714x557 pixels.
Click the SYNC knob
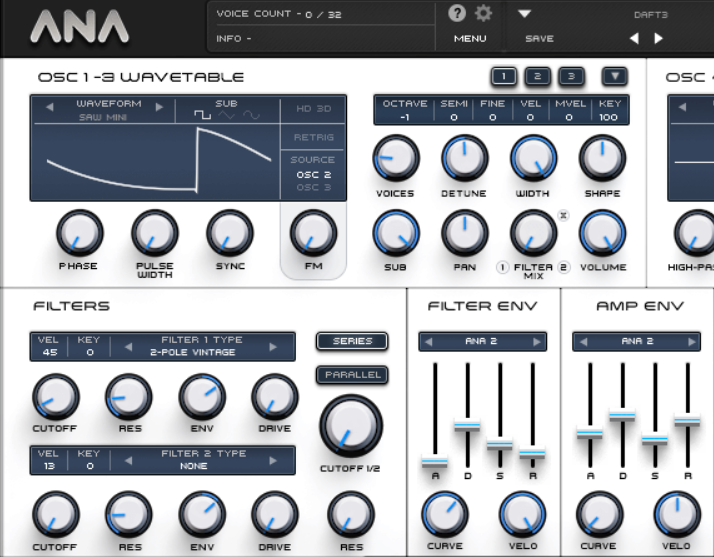click(230, 233)
